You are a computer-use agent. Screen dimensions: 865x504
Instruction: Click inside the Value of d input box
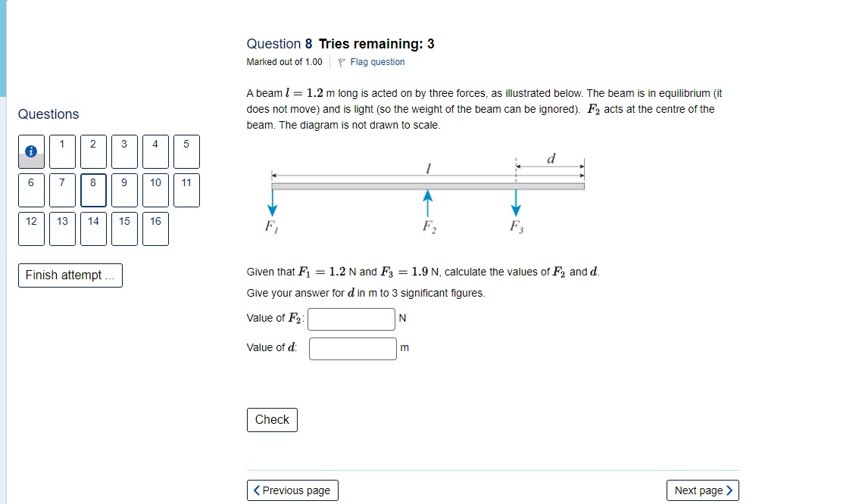pyautogui.click(x=352, y=348)
